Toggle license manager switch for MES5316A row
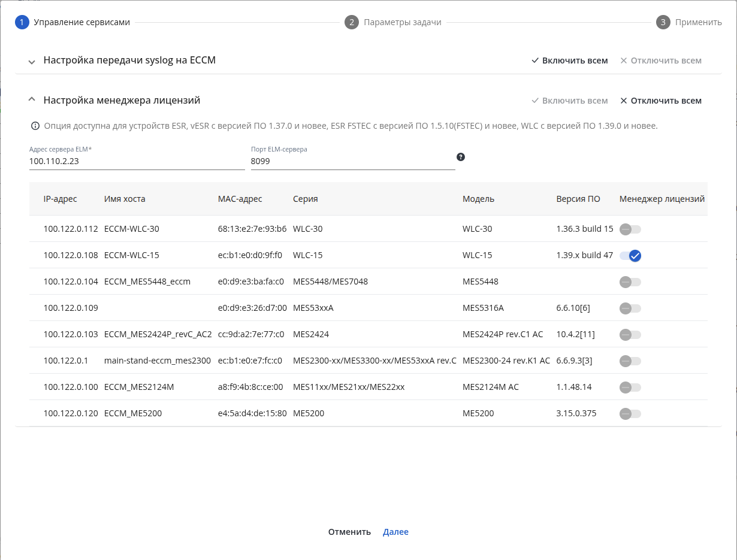Screen dimensions: 737x560 630,308
